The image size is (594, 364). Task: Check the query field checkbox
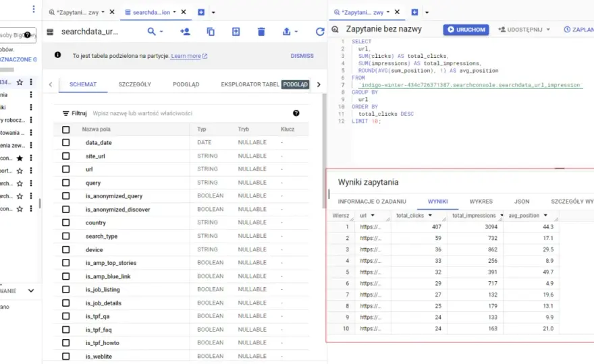tap(66, 183)
